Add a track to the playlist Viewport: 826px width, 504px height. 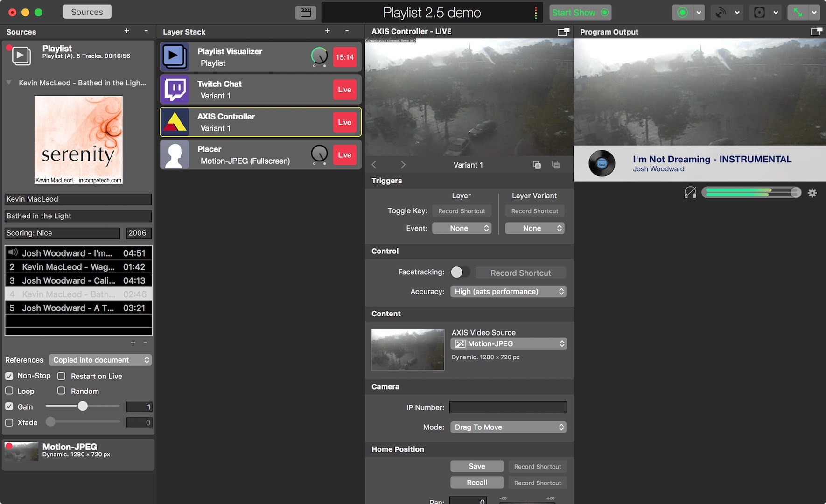[133, 343]
